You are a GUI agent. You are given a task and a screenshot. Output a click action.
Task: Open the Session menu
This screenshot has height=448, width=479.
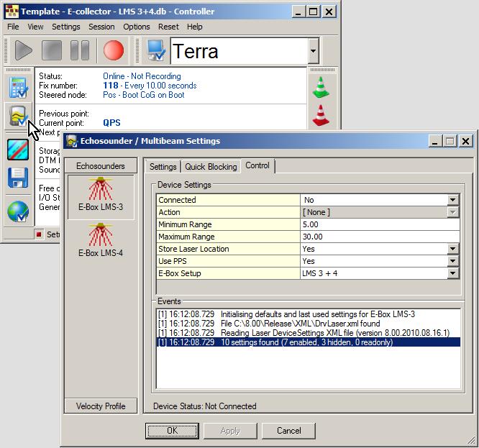(x=101, y=27)
